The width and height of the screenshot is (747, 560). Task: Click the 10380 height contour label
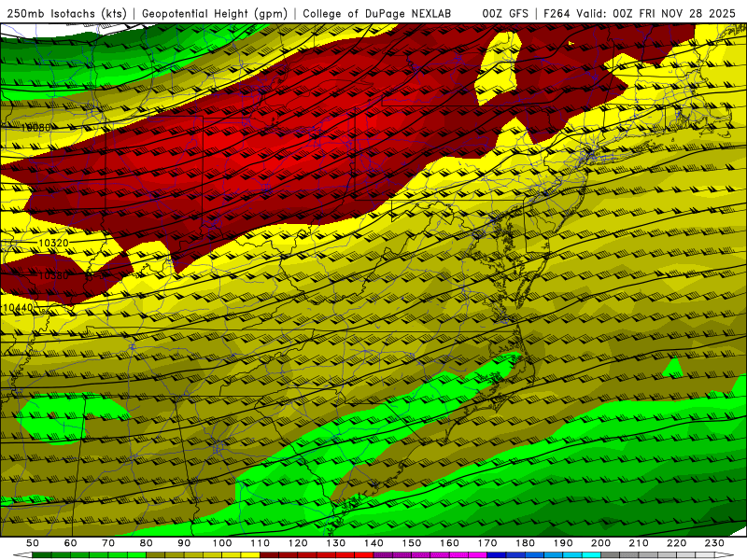click(x=53, y=275)
